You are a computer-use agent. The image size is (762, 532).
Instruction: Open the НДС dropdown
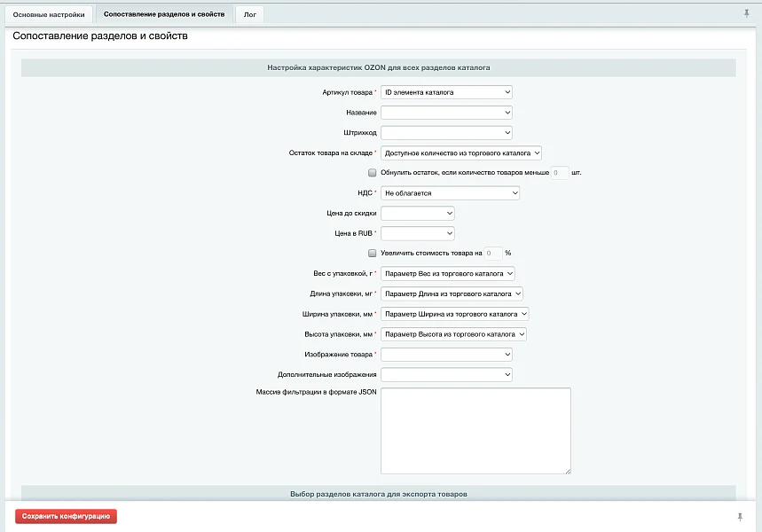pos(450,193)
